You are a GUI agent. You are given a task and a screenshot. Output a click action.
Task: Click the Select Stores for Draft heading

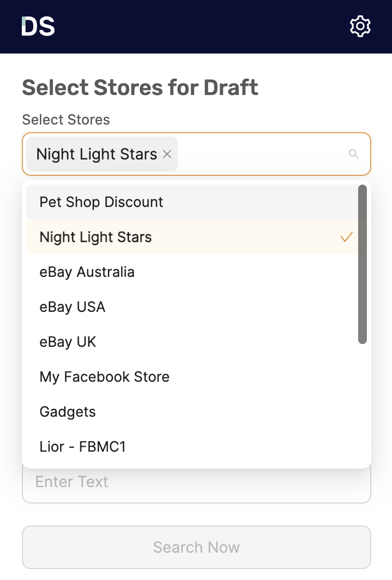140,87
